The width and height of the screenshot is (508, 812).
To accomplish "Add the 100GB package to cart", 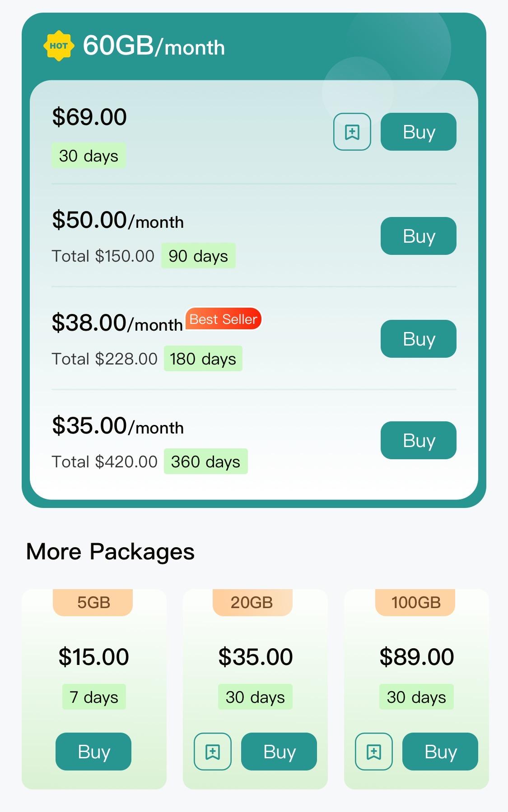I will tap(373, 752).
